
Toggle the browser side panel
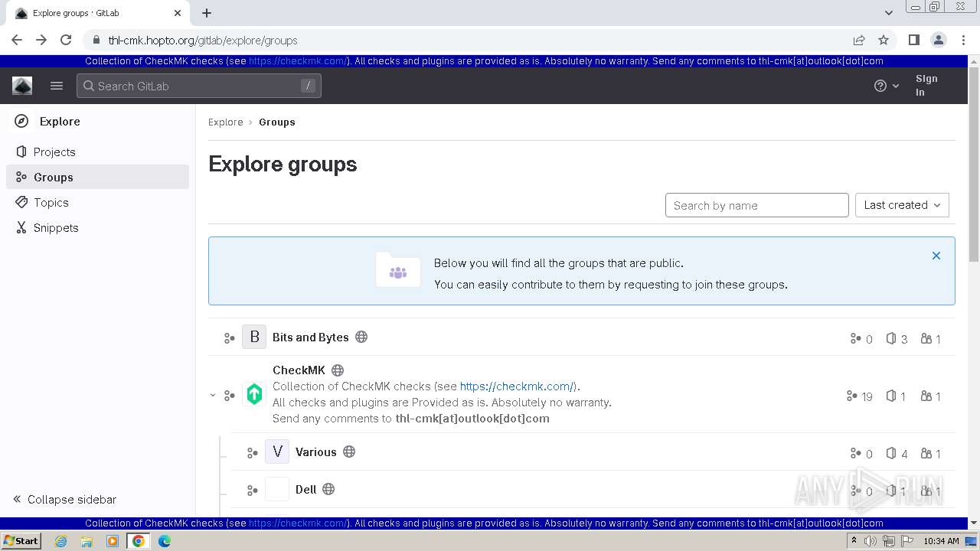point(913,40)
